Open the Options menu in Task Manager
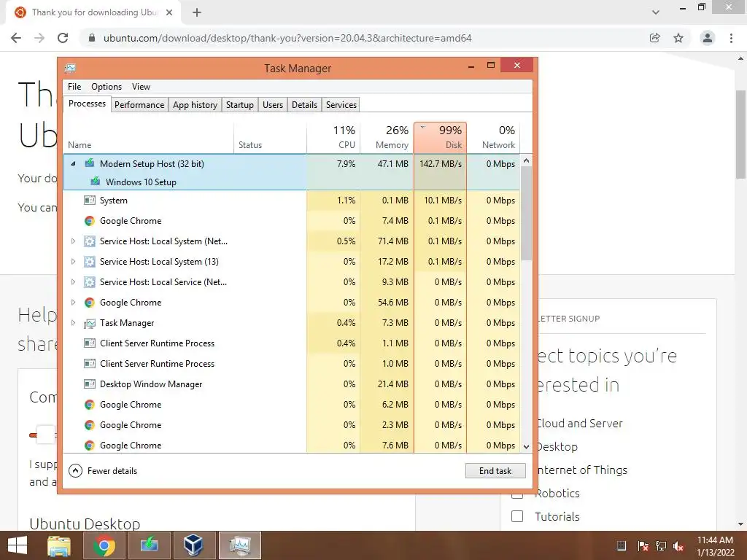This screenshot has width=747, height=560. (107, 87)
